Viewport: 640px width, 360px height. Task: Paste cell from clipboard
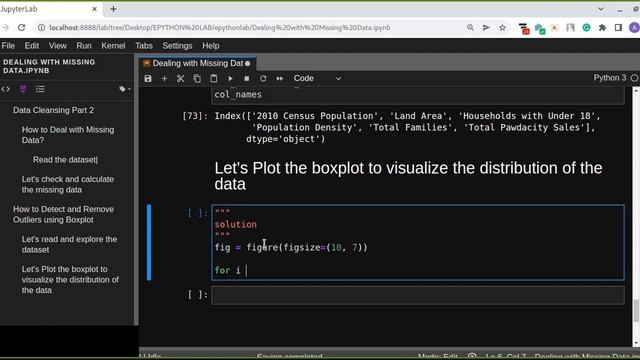click(213, 78)
